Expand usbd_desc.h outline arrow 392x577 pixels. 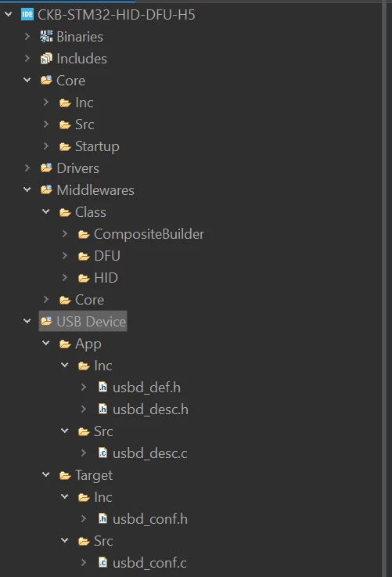84,409
